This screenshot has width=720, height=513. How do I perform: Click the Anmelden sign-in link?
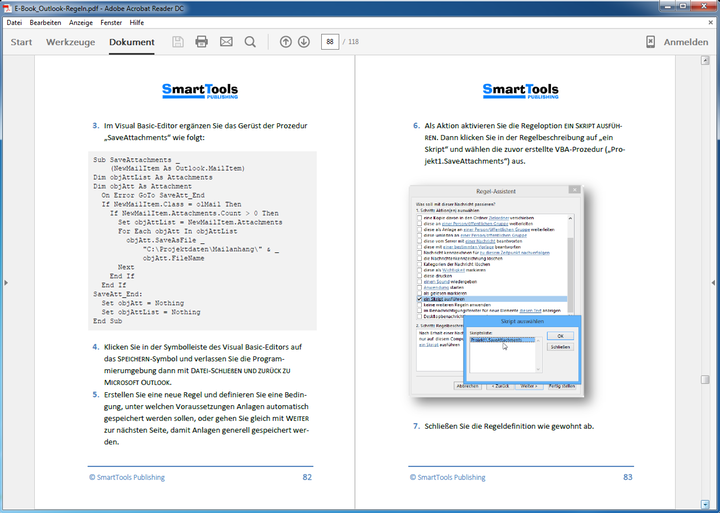686,42
